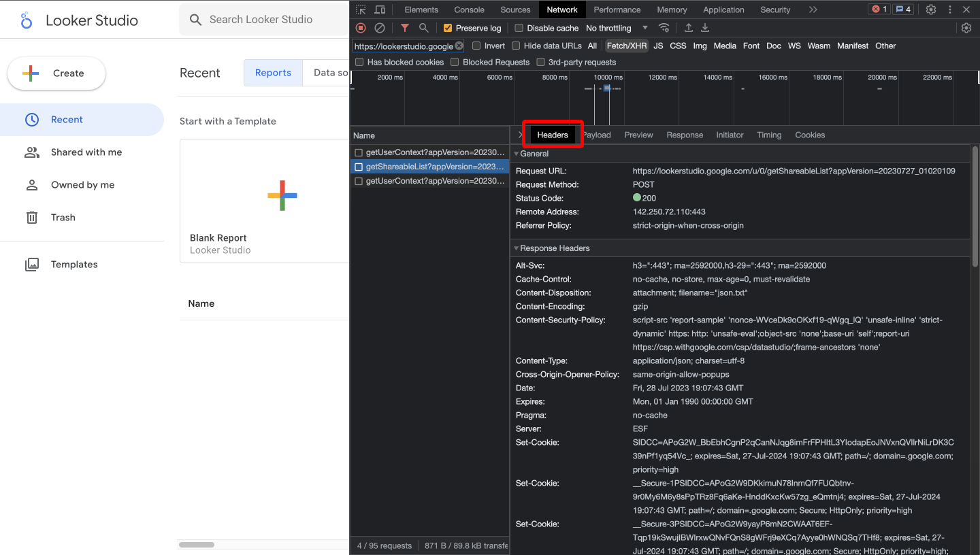Open DevTools settings gear icon
The image size is (980, 555).
(x=931, y=10)
